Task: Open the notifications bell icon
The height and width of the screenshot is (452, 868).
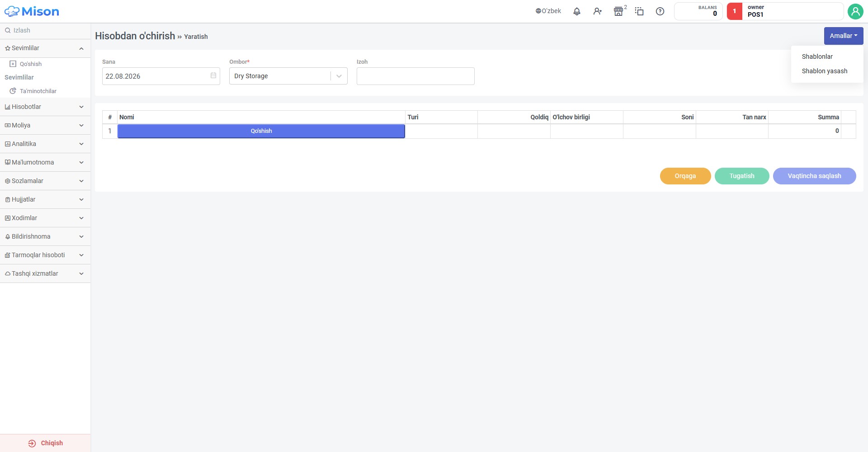Action: click(x=577, y=11)
